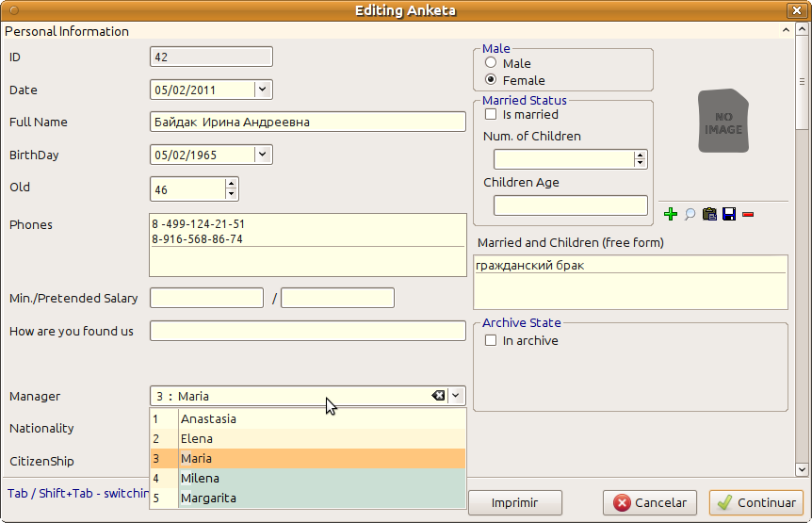Viewport: 812px width, 523px height.
Task: Click the minimum salary input field
Action: [206, 298]
